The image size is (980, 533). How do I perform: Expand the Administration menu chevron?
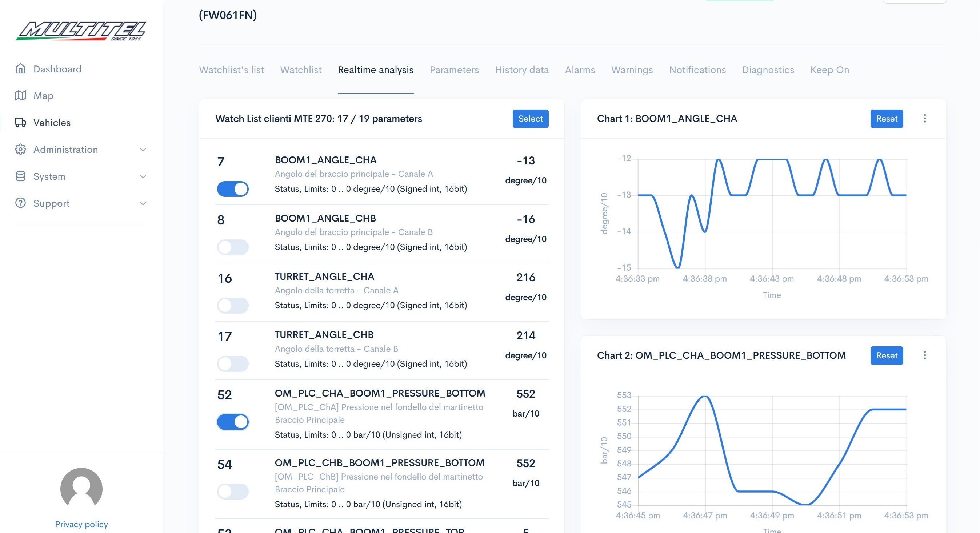pyautogui.click(x=143, y=150)
